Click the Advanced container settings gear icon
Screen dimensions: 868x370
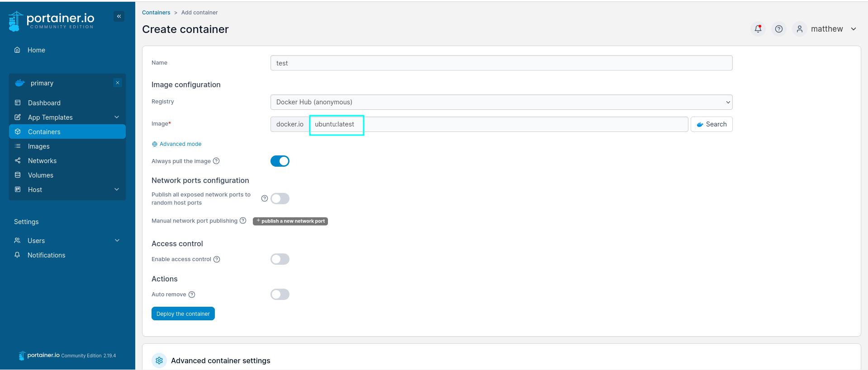click(x=159, y=361)
